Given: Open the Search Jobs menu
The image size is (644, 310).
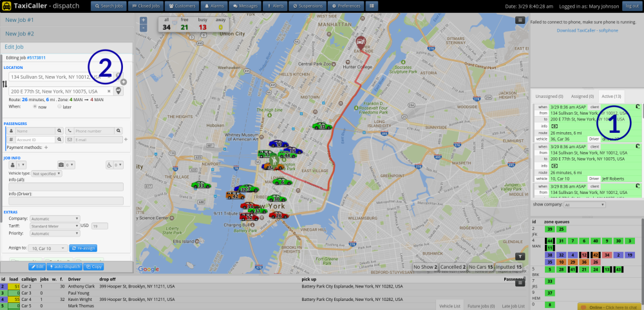Looking at the screenshot, I should tap(108, 6).
